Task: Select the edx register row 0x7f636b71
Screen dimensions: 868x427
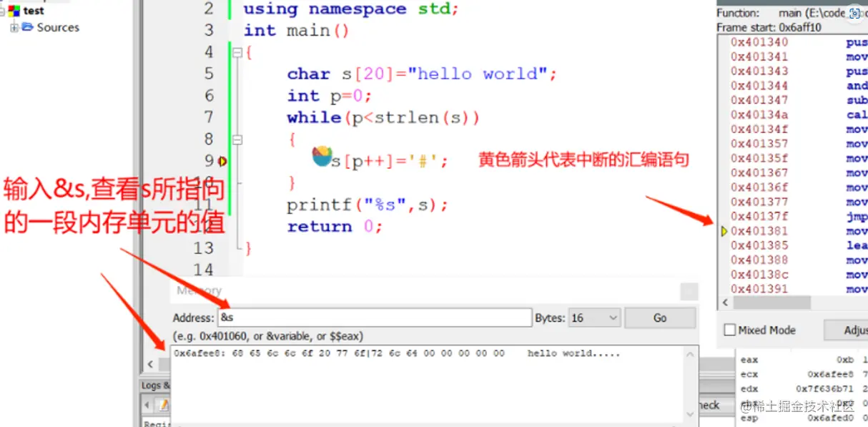Action: coord(804,388)
